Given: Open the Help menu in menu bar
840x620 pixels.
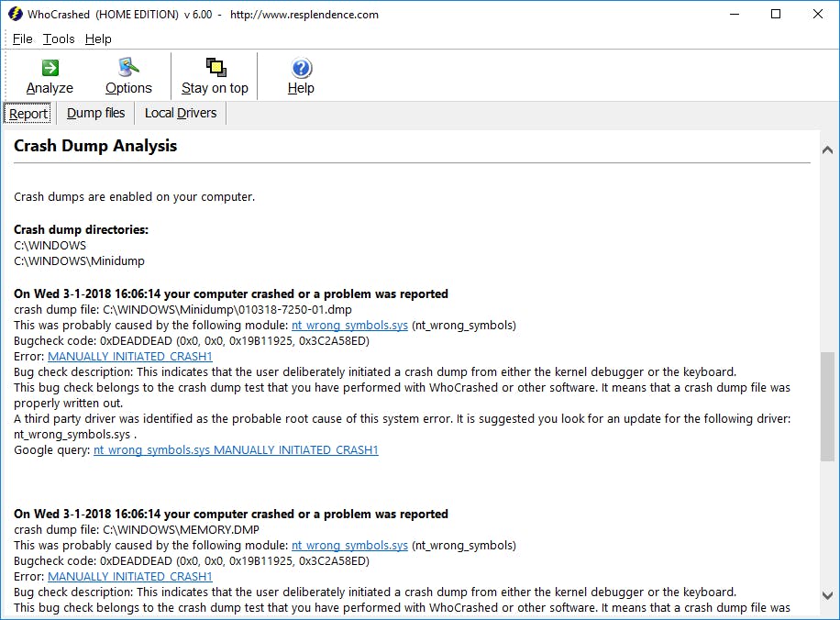Looking at the screenshot, I should click(98, 39).
